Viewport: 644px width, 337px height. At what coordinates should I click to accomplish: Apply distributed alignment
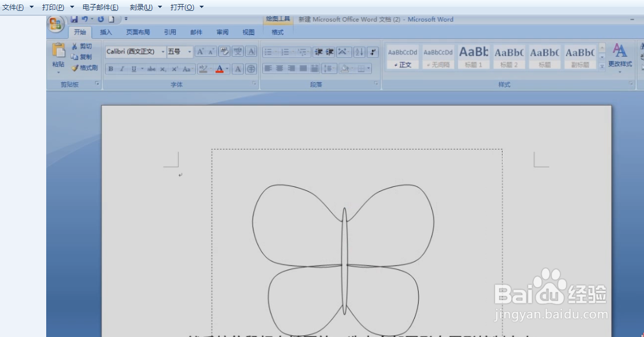pos(315,69)
